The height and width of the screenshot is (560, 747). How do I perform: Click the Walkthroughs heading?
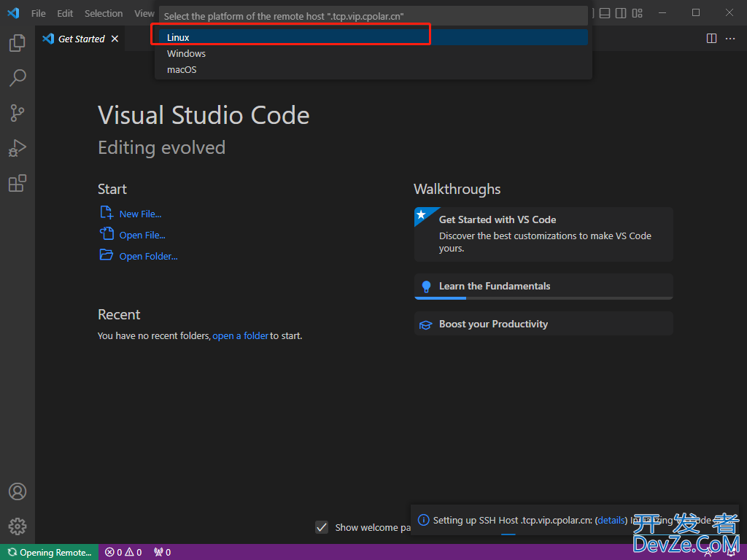point(457,189)
